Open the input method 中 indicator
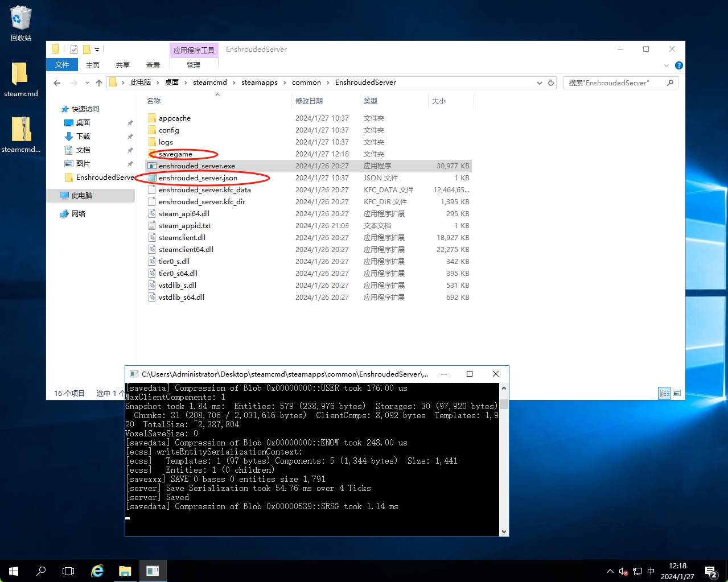This screenshot has height=582, width=728. (651, 571)
